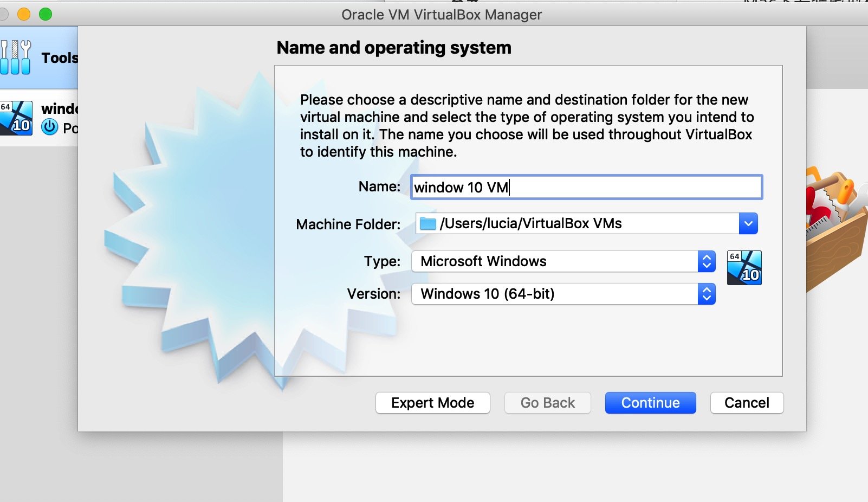Select the Windows 10 VM icon in sidebar
868x502 pixels.
point(16,118)
